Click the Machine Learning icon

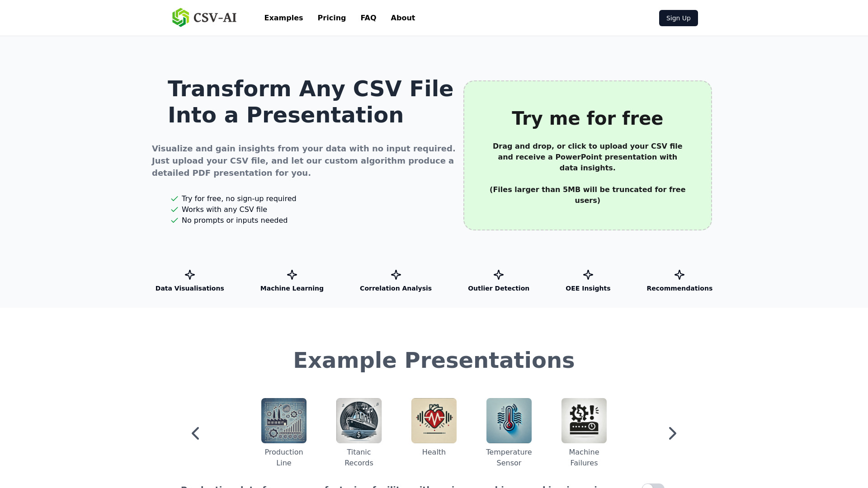click(x=292, y=275)
